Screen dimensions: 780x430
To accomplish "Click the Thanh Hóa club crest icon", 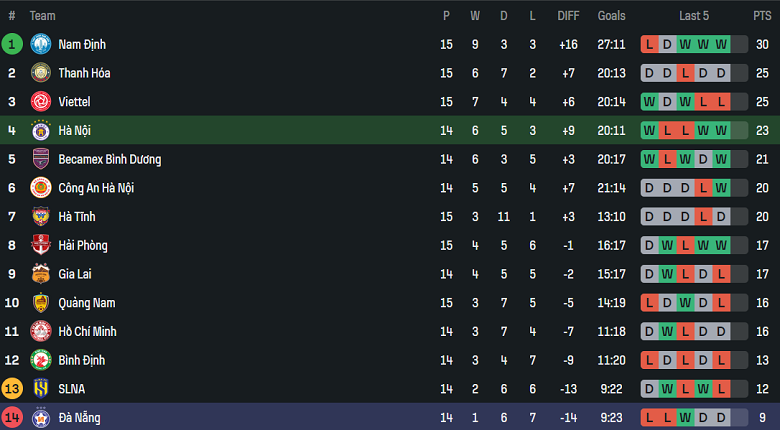I will pyautogui.click(x=41, y=73).
